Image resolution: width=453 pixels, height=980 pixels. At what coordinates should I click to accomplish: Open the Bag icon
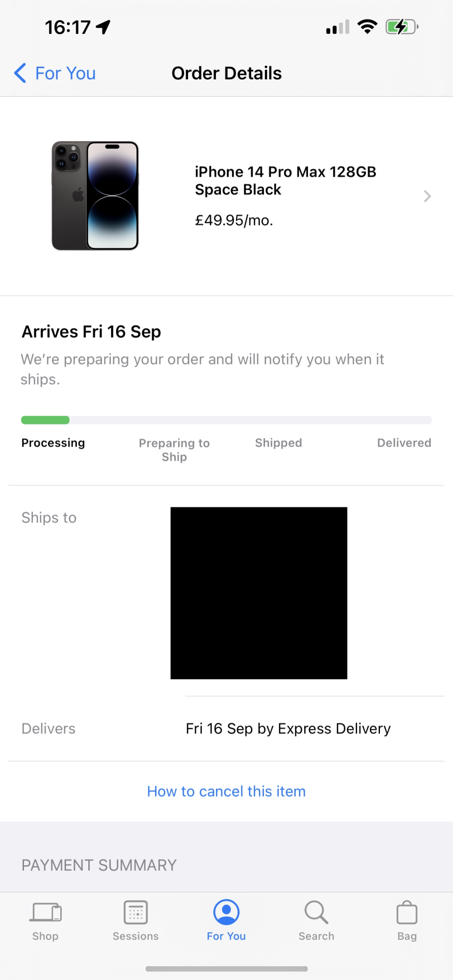coord(407,912)
